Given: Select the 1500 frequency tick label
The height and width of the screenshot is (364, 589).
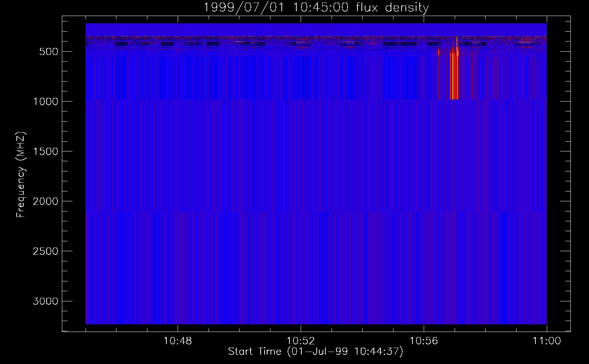Looking at the screenshot, I should point(46,151).
